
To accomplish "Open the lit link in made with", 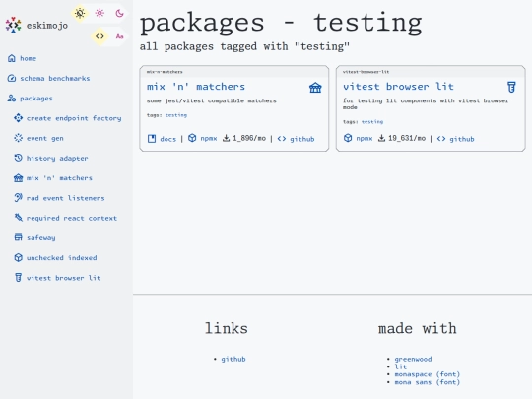I will tap(400, 366).
